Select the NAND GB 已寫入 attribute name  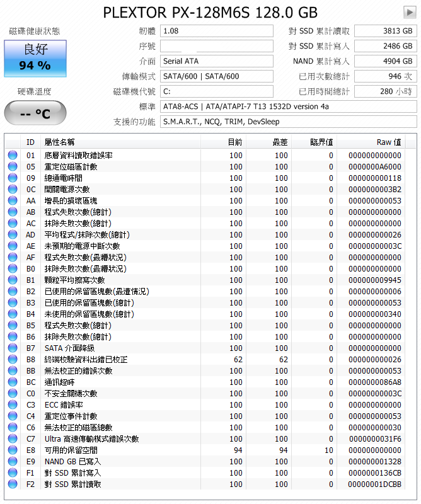tap(72, 461)
